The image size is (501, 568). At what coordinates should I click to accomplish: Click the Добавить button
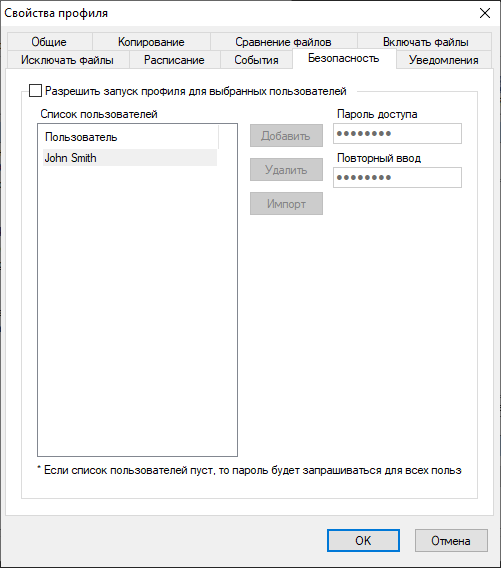tap(286, 136)
